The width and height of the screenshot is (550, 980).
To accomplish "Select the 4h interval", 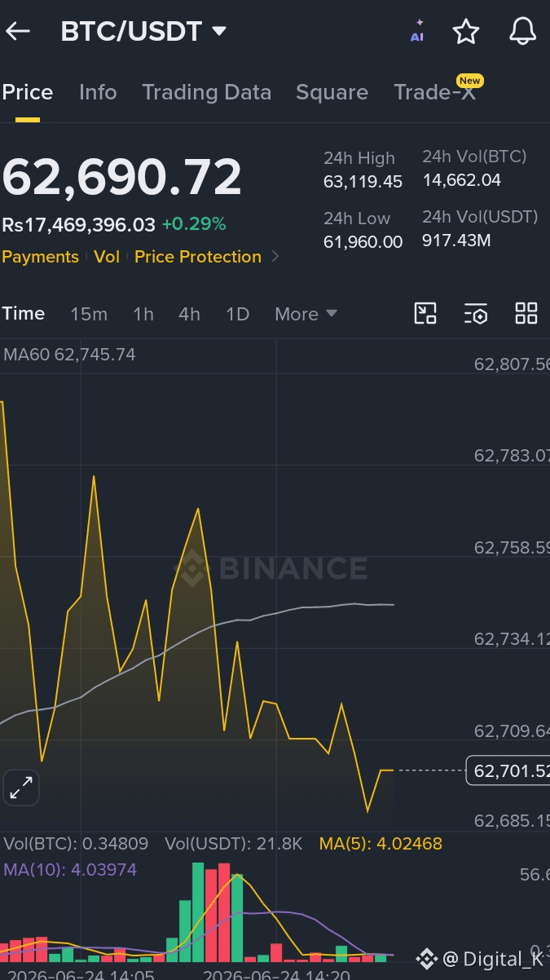I will (x=189, y=314).
